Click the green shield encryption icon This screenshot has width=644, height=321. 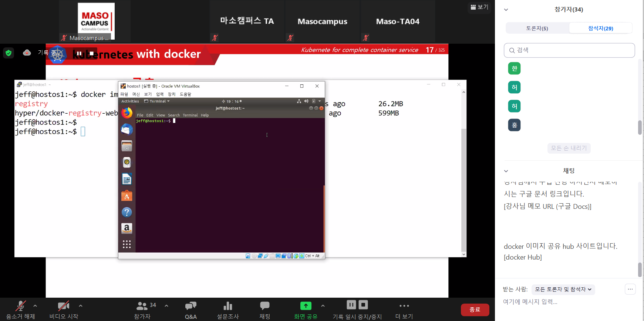9,53
